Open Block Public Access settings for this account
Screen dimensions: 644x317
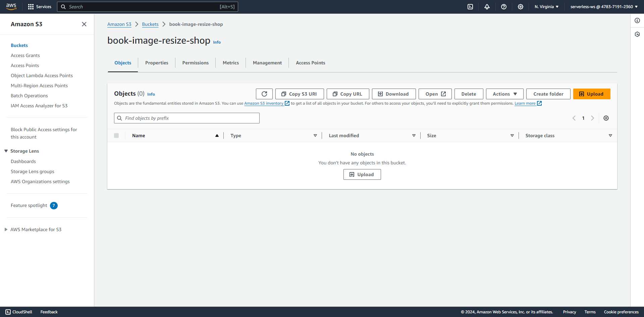pos(44,133)
